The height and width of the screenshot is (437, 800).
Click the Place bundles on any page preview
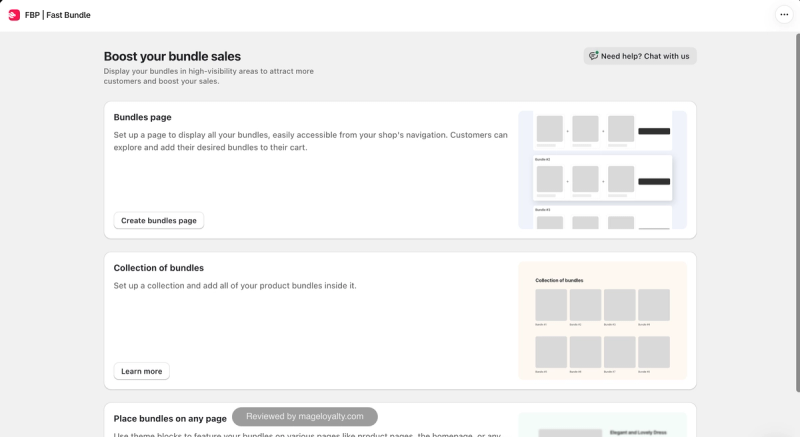603,425
